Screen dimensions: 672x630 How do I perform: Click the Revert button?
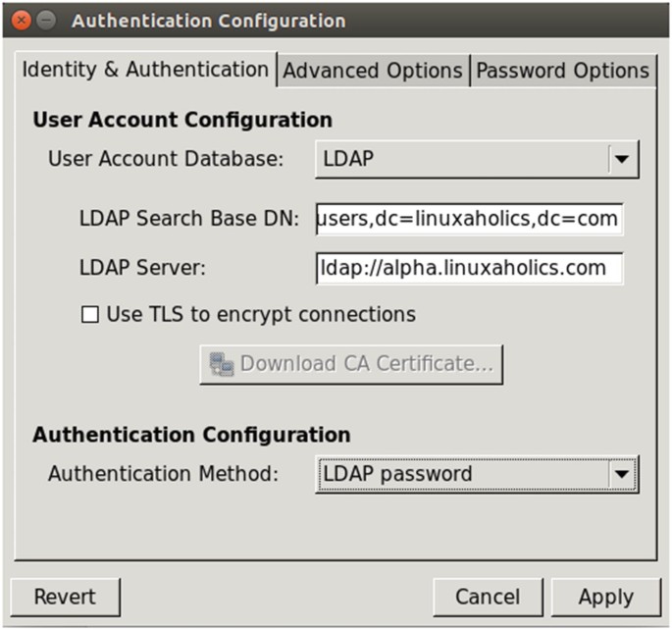point(65,597)
